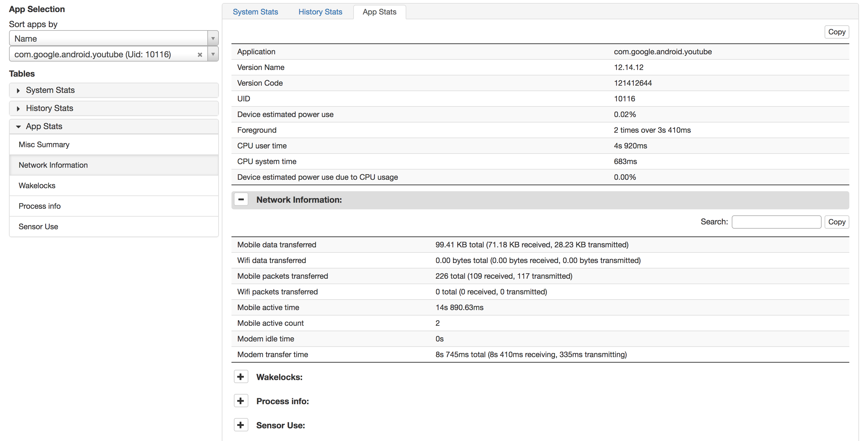This screenshot has width=868, height=441.
Task: Expand History Stats in Tables sidebar
Action: [49, 108]
